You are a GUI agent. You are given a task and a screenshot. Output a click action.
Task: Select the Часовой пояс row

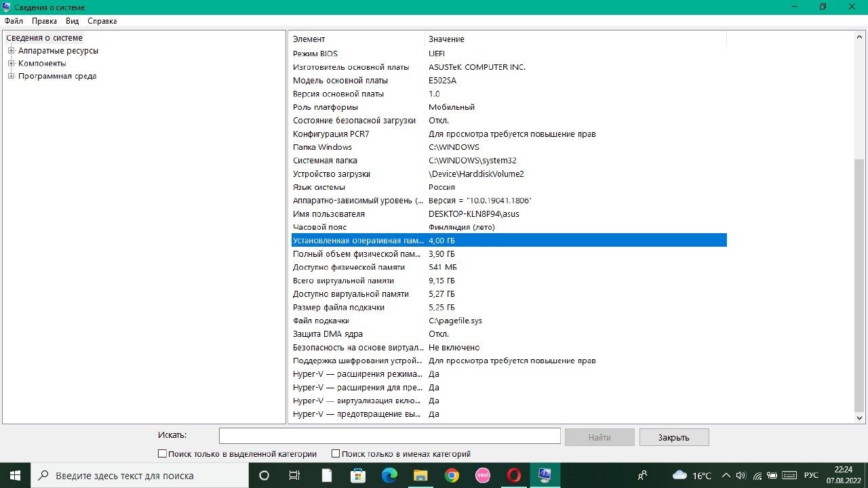point(509,227)
